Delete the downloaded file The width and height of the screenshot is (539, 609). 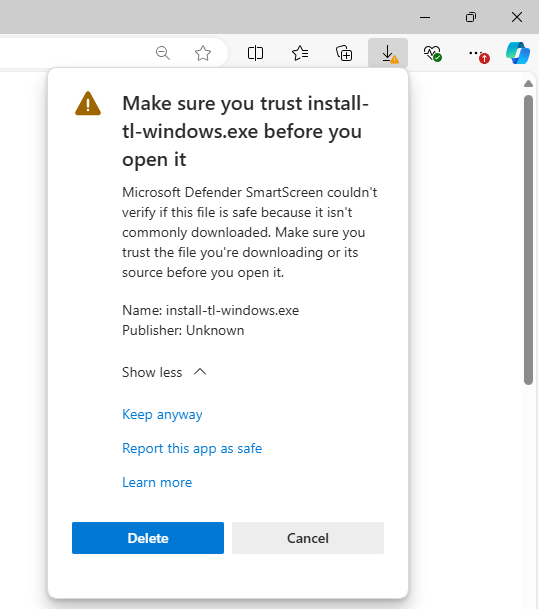148,538
